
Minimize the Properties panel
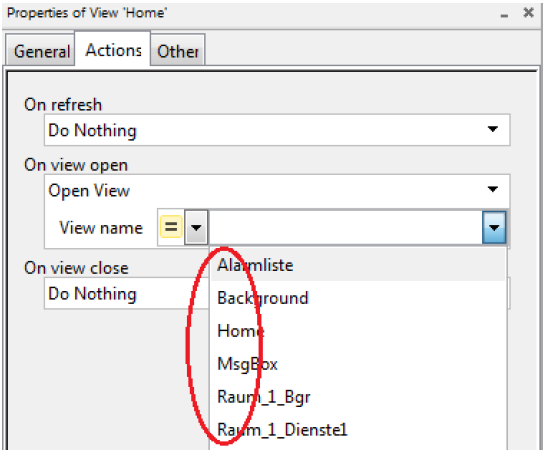pyautogui.click(x=504, y=15)
